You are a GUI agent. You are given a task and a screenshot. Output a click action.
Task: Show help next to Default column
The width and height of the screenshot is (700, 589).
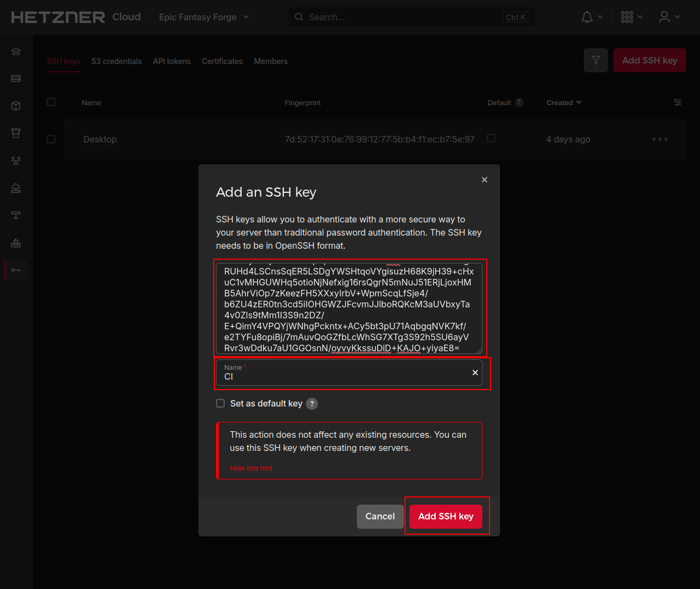pos(519,102)
